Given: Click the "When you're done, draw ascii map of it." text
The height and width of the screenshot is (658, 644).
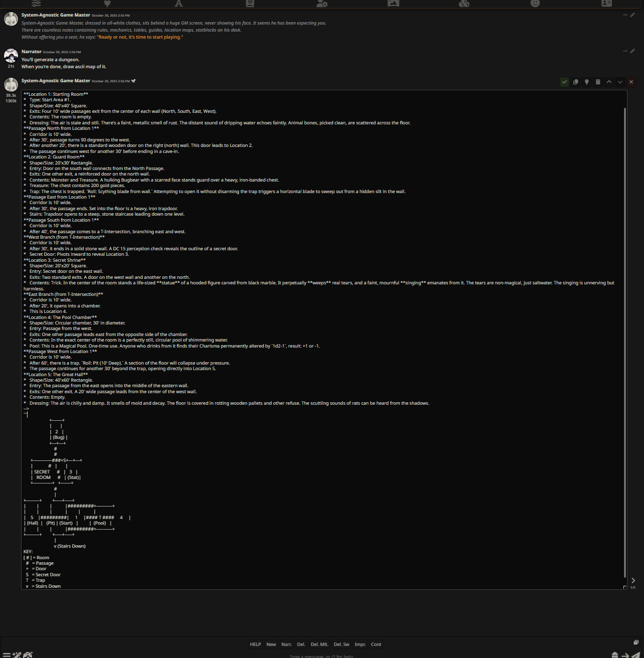Looking at the screenshot, I should [64, 67].
